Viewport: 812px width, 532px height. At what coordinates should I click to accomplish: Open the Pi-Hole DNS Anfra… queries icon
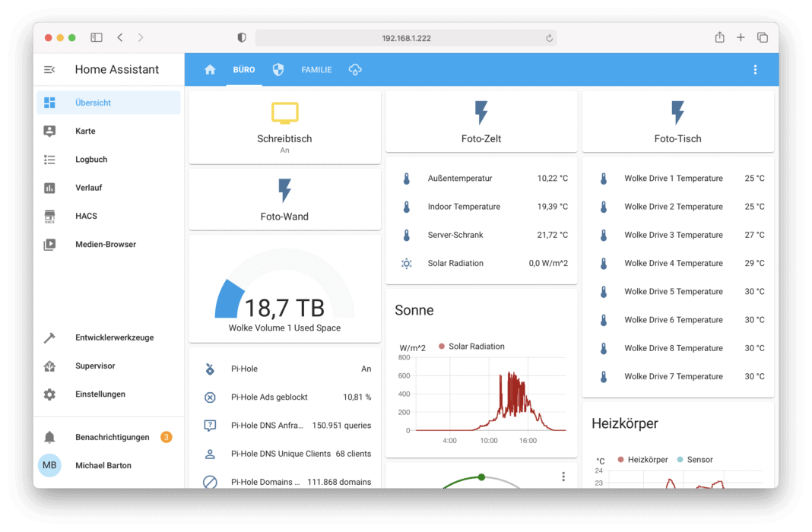click(210, 426)
